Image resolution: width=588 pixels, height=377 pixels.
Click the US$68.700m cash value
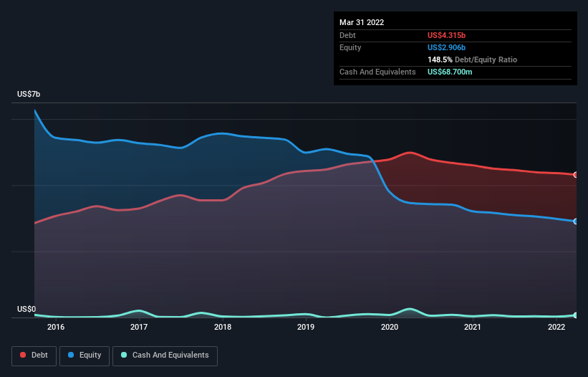(x=450, y=72)
